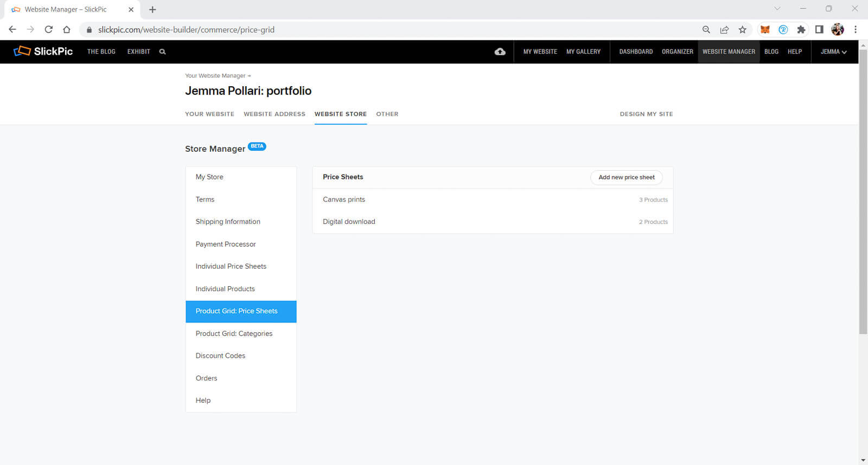Open the search magnifier in SlickPic navbar
868x465 pixels.
162,51
